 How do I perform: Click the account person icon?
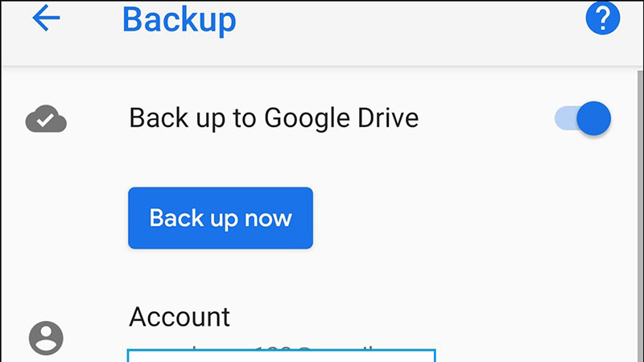[46, 337]
